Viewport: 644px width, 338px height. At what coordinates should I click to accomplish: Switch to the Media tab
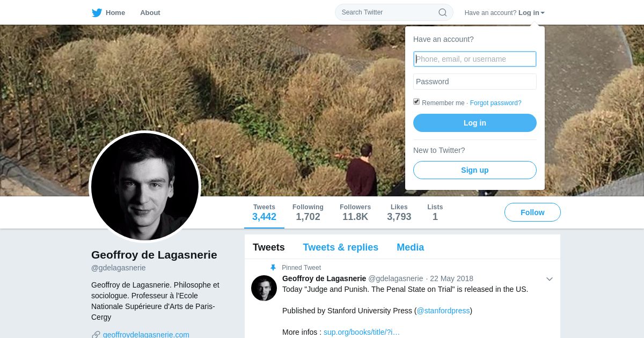click(410, 247)
